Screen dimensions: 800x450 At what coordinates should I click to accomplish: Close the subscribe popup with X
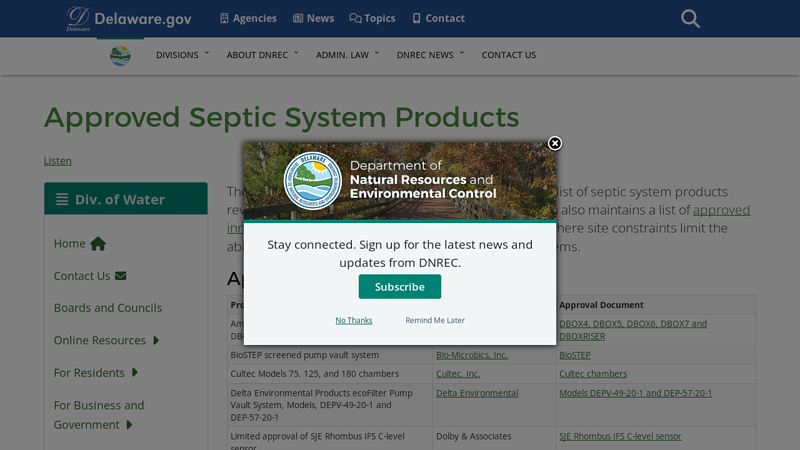(x=555, y=143)
